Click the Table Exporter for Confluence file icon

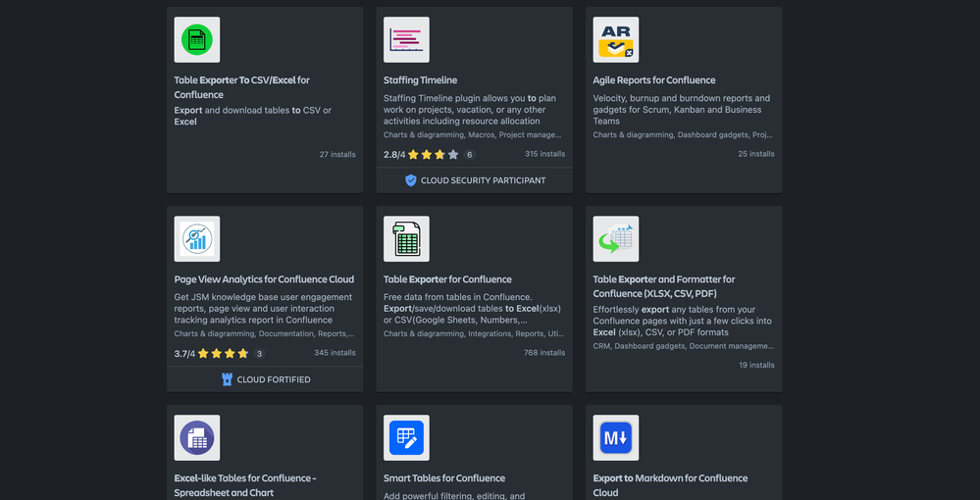coord(406,239)
